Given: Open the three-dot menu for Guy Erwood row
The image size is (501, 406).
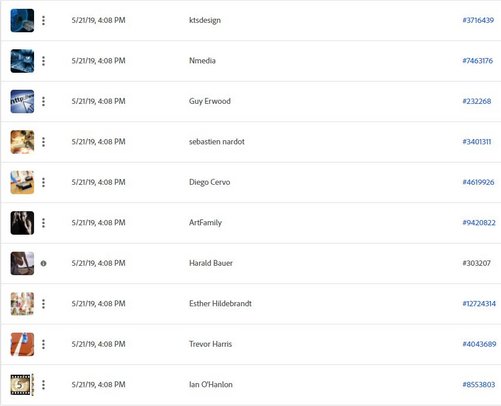Looking at the screenshot, I should [43, 101].
